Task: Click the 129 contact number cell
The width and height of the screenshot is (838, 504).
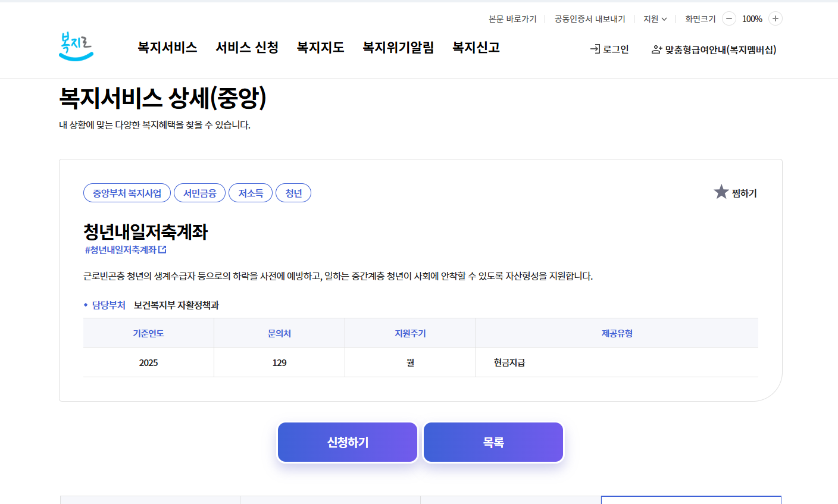Action: pyautogui.click(x=279, y=362)
